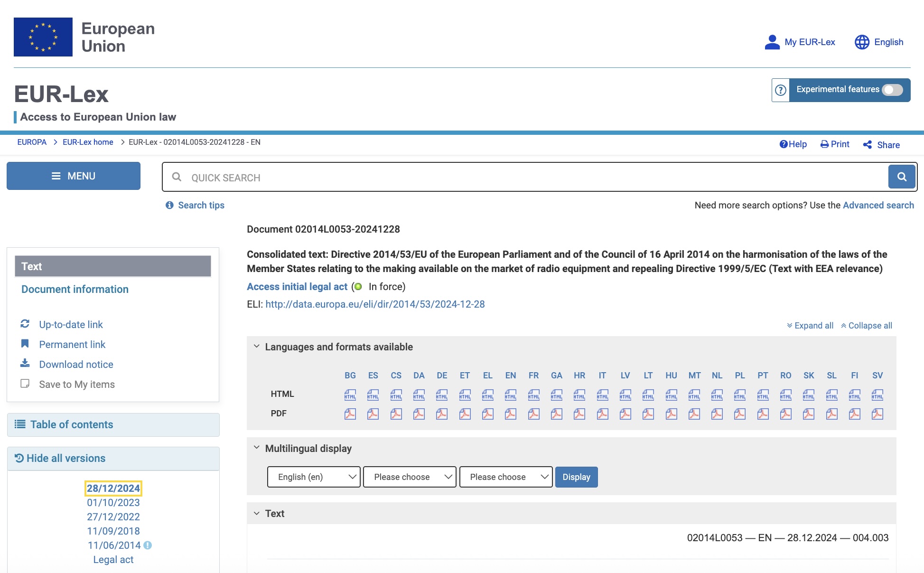The height and width of the screenshot is (573, 924).
Task: Click the blue search magnifier button
Action: pos(902,177)
